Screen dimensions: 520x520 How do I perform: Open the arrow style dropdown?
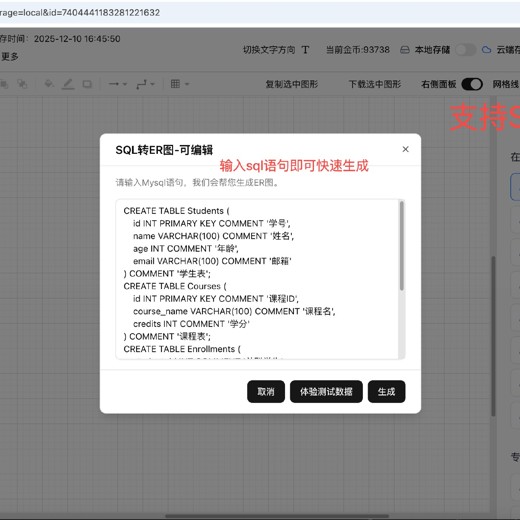pos(118,84)
